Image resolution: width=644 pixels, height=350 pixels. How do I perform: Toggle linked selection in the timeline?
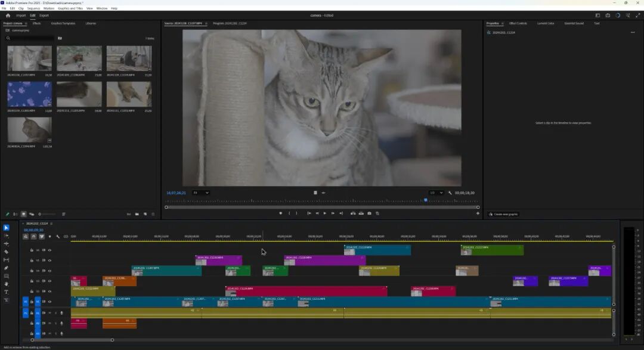[42, 237]
